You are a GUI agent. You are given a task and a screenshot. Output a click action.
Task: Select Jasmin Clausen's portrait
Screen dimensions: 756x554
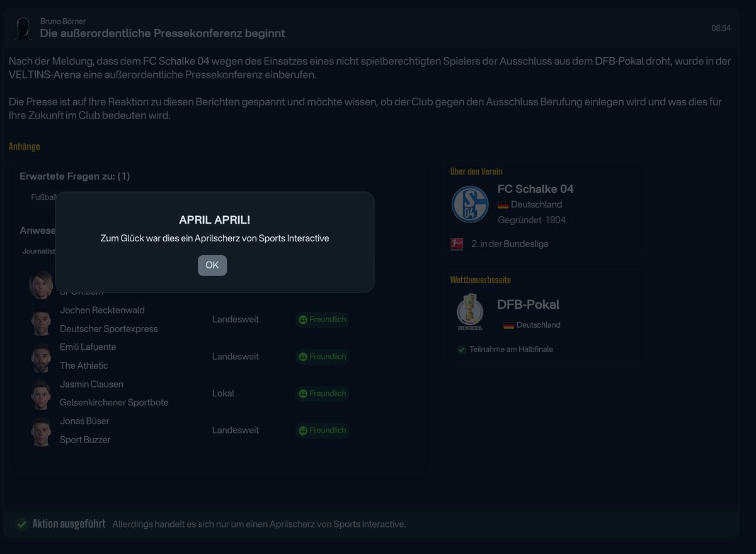(x=41, y=393)
